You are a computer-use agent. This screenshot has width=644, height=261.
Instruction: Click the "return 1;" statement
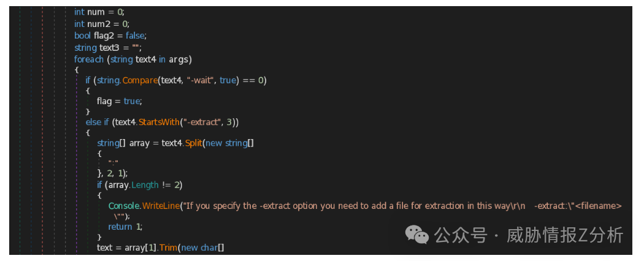click(125, 227)
